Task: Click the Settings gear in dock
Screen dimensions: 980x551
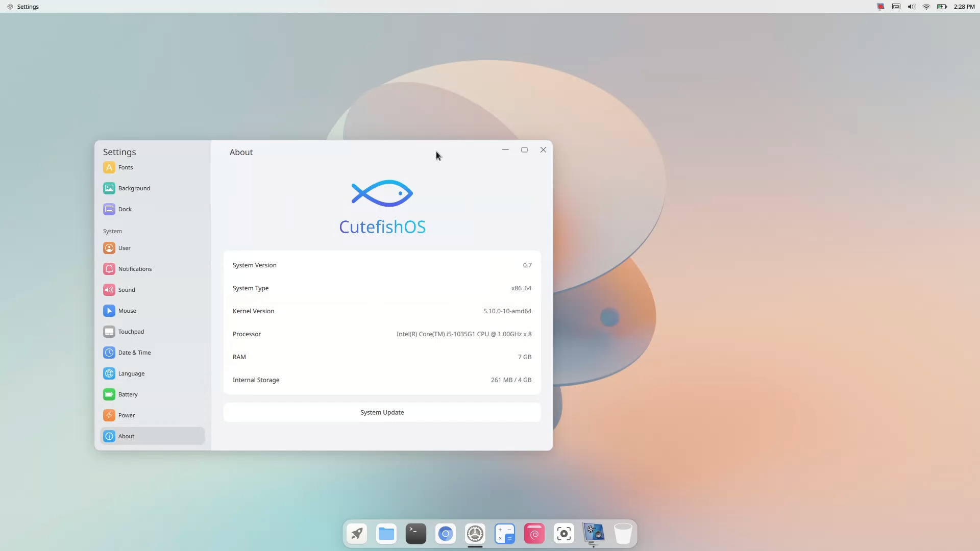Action: pyautogui.click(x=475, y=534)
